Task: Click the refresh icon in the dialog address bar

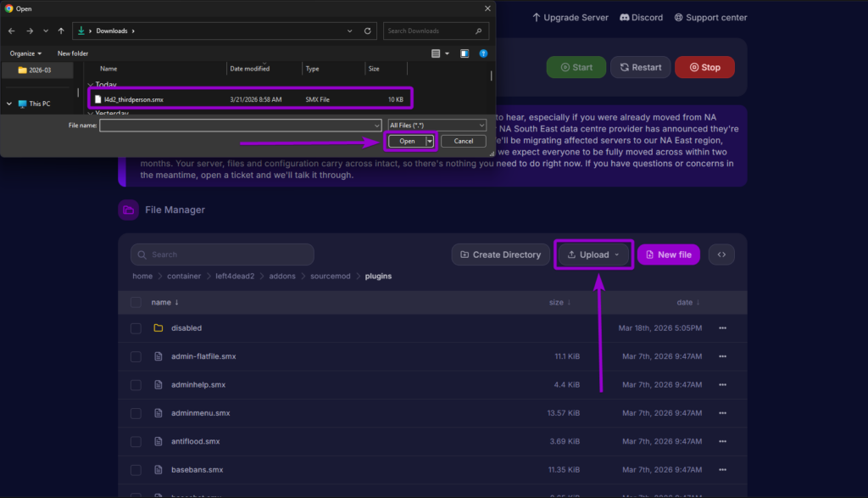Action: [367, 31]
